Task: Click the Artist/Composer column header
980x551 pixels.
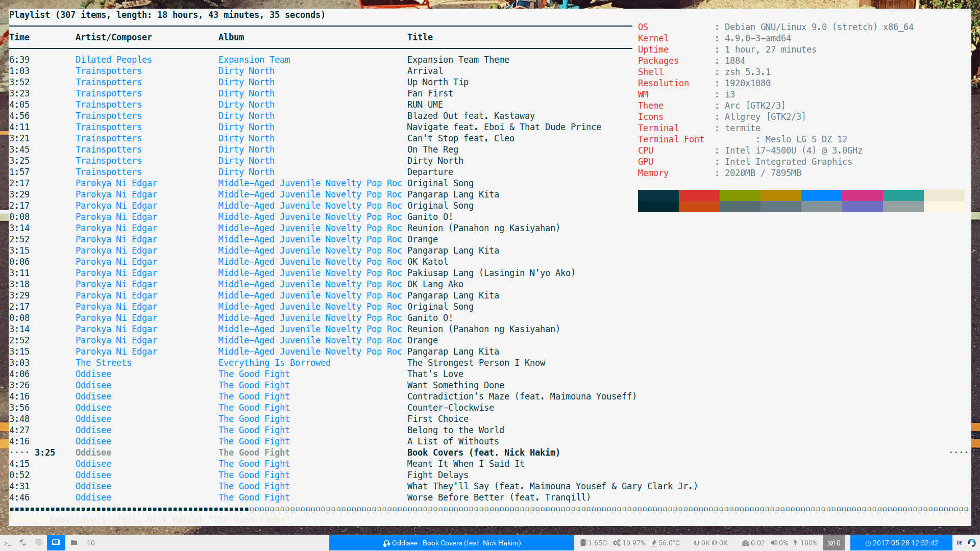Action: click(x=114, y=37)
